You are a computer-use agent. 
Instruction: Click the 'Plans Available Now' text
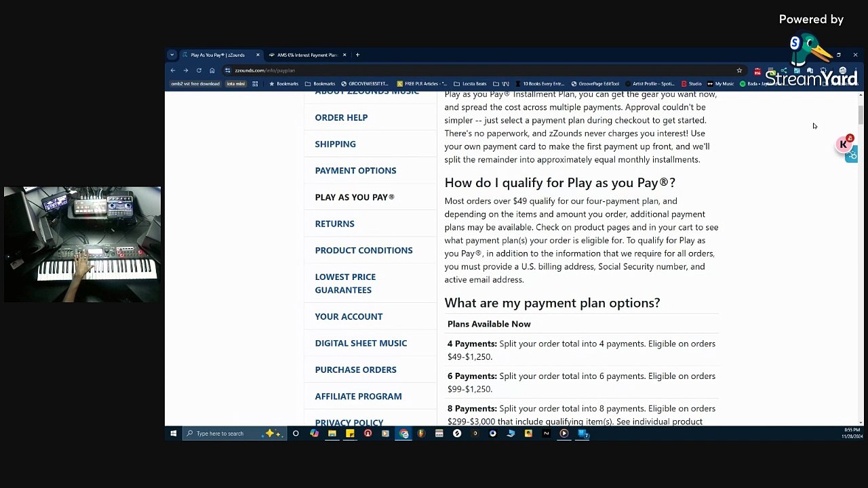(489, 324)
